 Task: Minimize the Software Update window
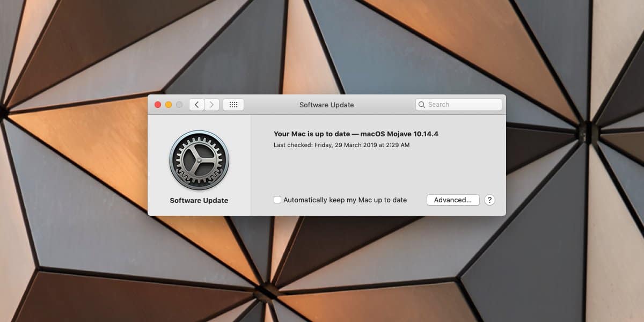[x=169, y=105]
